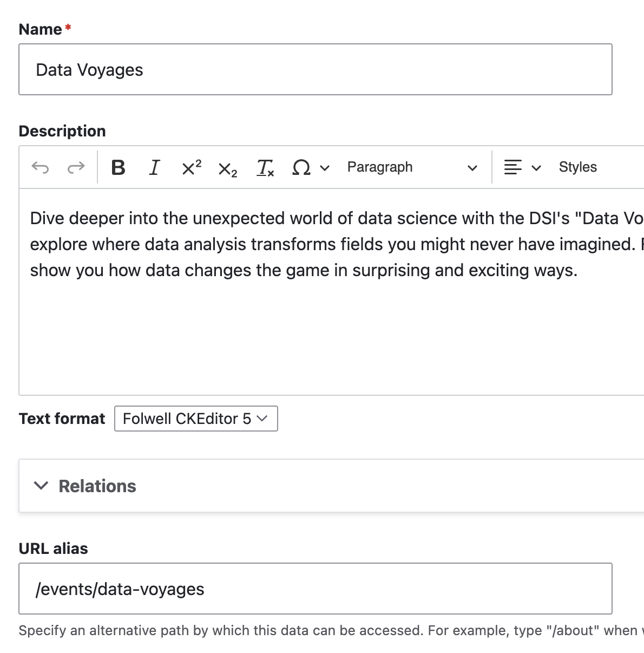
Task: Click the Description field label
Action: pos(62,131)
